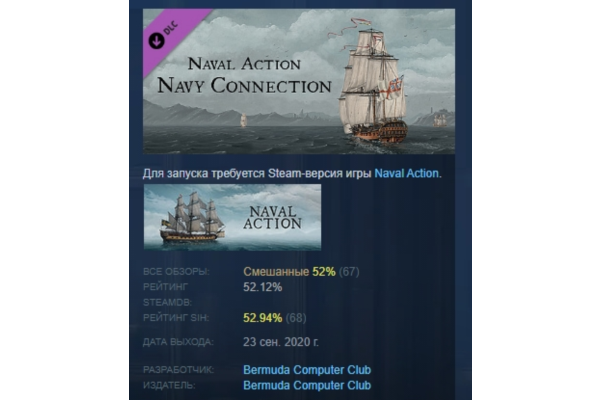The width and height of the screenshot is (600, 400).
Task: Open developer Bermuda Computer Club link
Action: pos(307,370)
